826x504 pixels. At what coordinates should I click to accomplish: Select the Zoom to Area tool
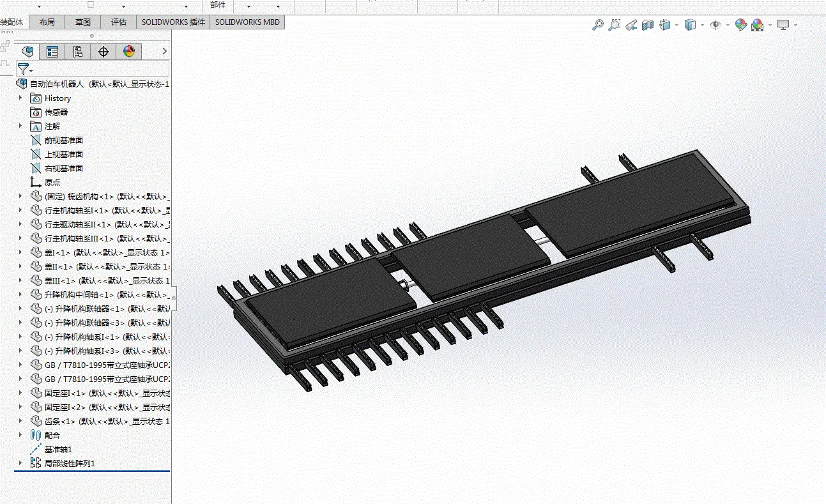tap(614, 25)
